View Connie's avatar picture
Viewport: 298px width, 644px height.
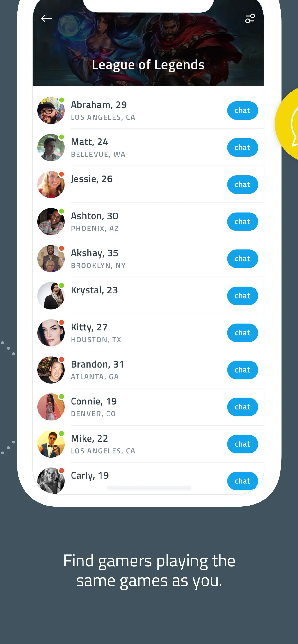pos(51,407)
